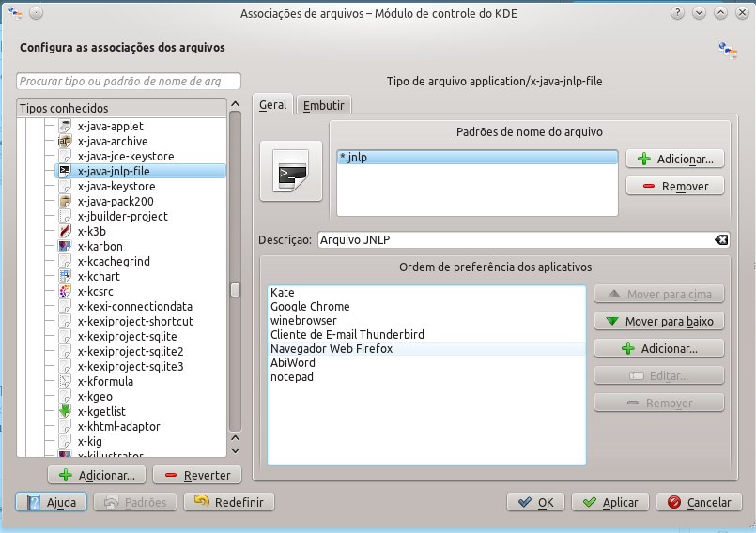Viewport: 756px width, 533px height.
Task: Remove the selected *.jnlp pattern
Action: pyautogui.click(x=675, y=186)
